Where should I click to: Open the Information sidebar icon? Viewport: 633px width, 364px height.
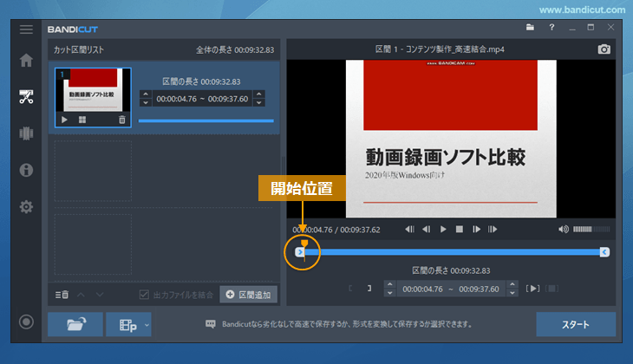26,170
